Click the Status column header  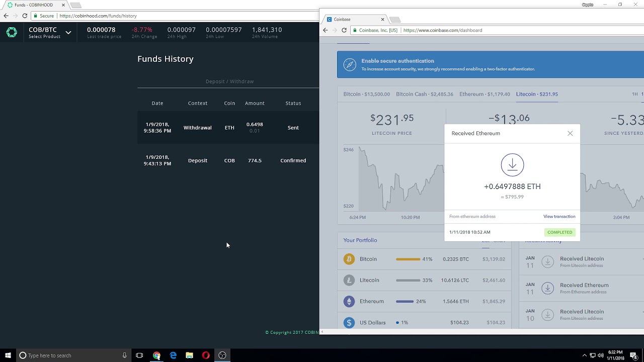pyautogui.click(x=293, y=103)
